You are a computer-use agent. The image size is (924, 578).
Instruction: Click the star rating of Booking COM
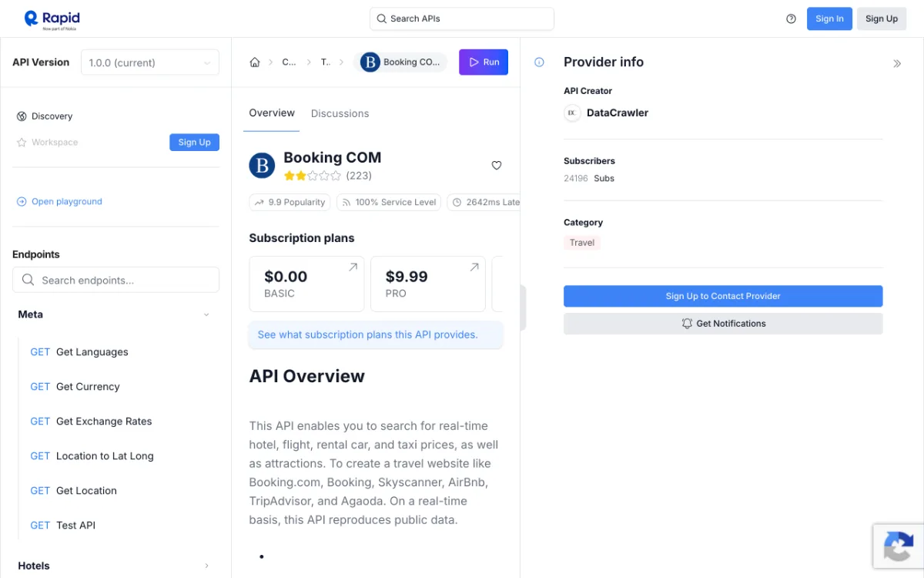click(313, 176)
